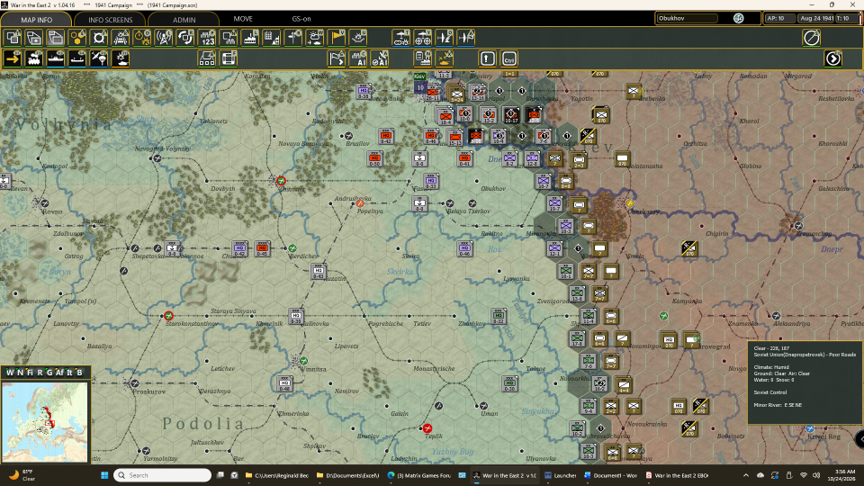The width and height of the screenshot is (864, 486).
Task: Click the aircraft with ring icon
Action: tap(466, 37)
